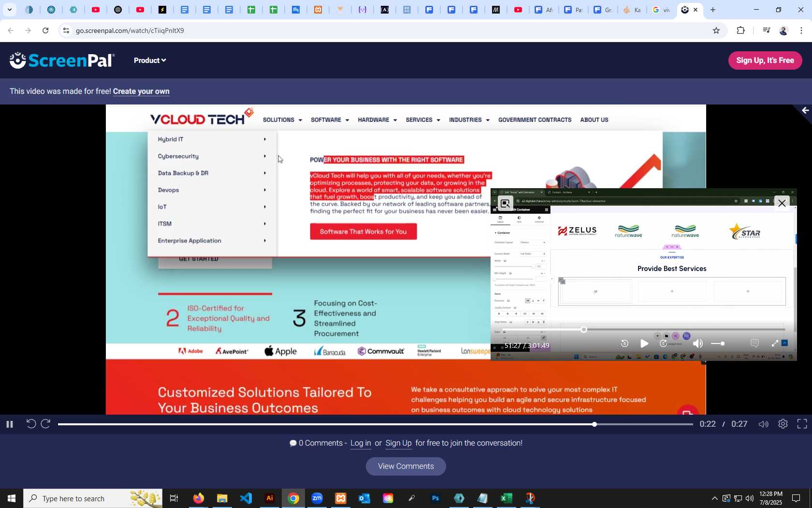Screen dimensions: 812x508
Task: Open Outlook from the taskbar
Action: click(364, 498)
